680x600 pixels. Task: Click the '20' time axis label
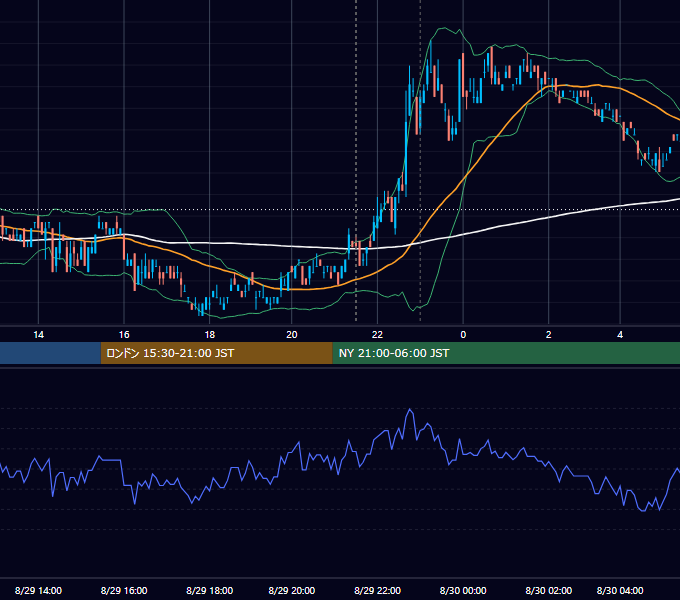tap(292, 335)
